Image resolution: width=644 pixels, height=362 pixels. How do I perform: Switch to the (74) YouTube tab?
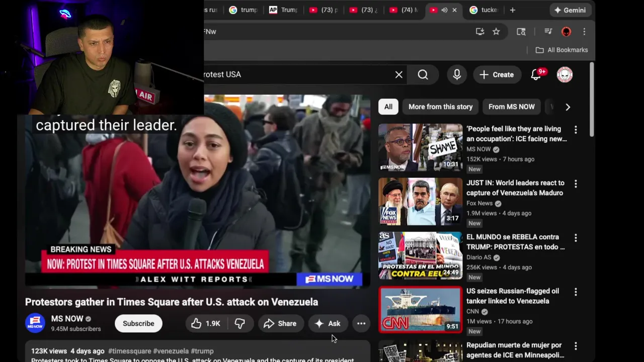click(x=404, y=10)
